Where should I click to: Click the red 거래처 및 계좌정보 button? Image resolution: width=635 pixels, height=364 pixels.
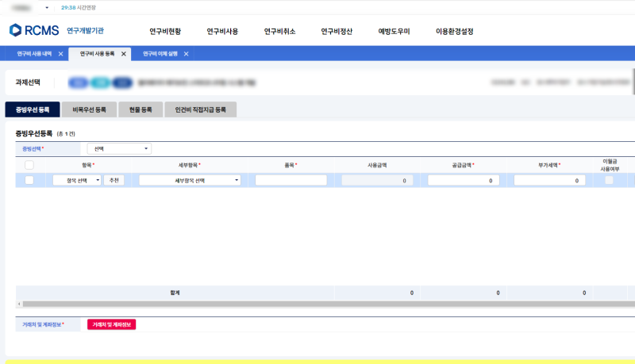(x=111, y=324)
